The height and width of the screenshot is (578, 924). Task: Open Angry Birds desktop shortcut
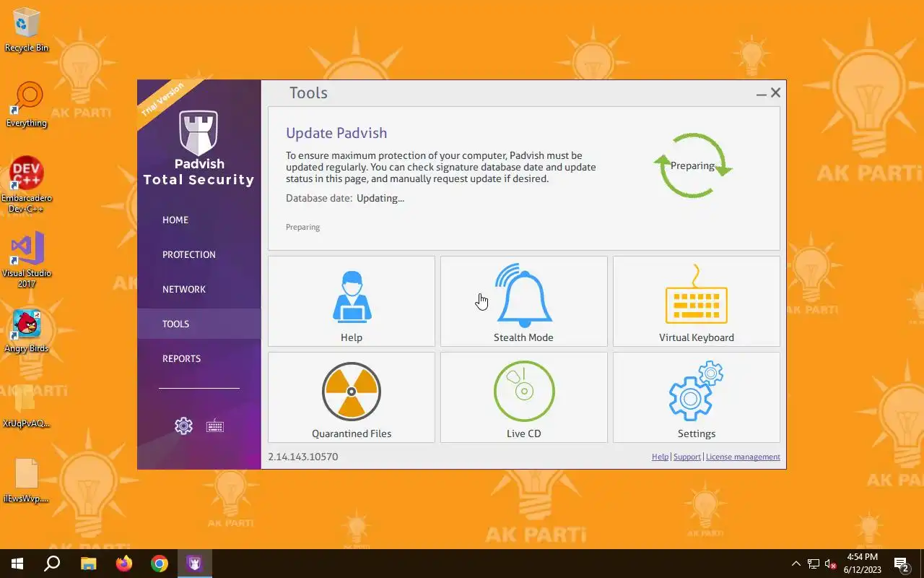27,331
